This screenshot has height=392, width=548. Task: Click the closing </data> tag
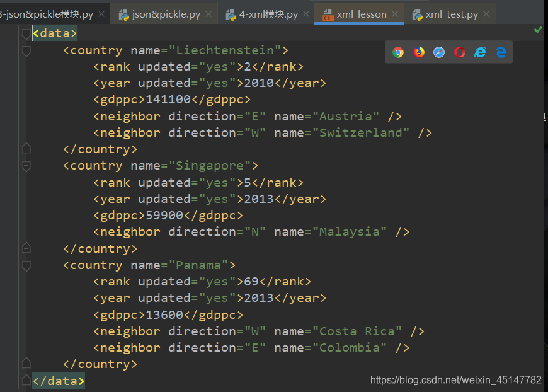[59, 381]
